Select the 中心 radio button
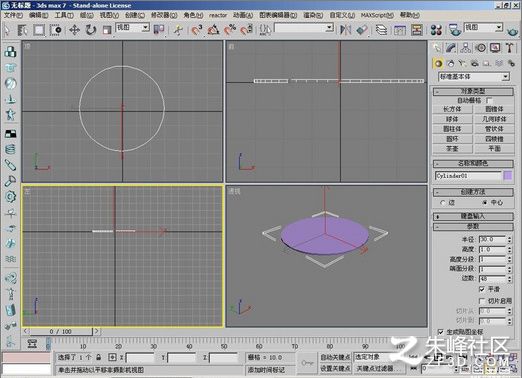522x378 pixels. pyautogui.click(x=485, y=202)
